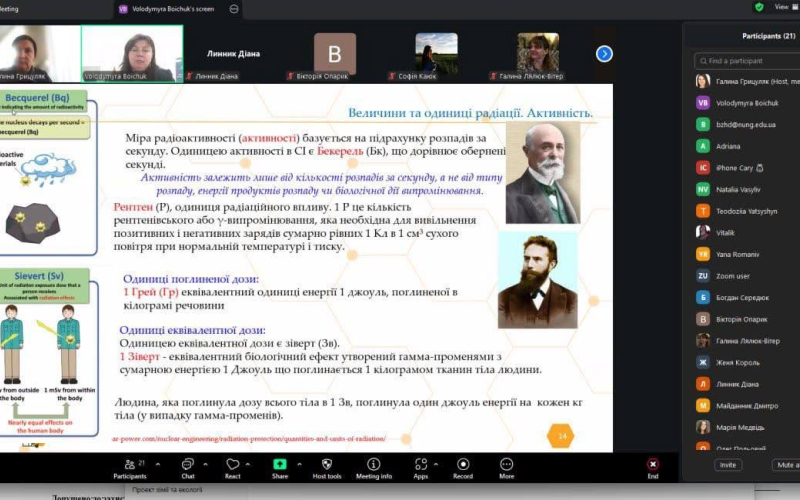
Task: Open the More options menu
Action: coord(507,467)
